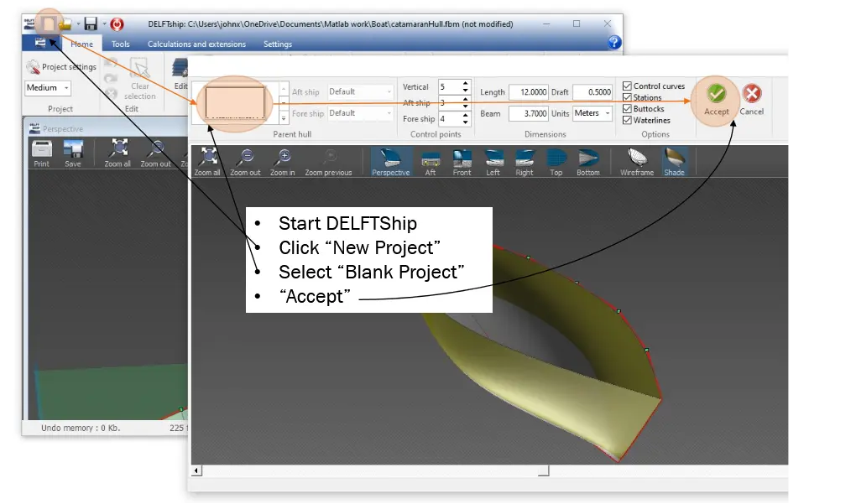Open the blue help question mark icon
Screen dimensions: 856x504
tap(614, 43)
